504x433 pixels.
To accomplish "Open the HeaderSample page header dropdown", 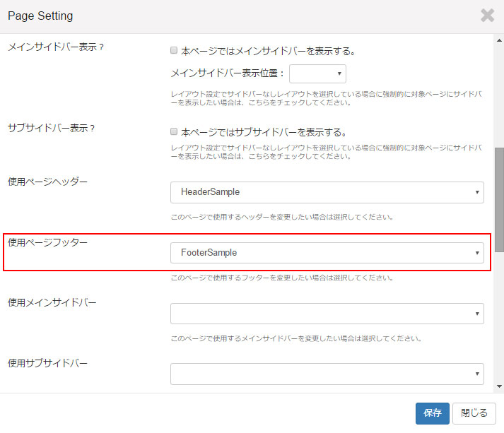I will click(327, 192).
